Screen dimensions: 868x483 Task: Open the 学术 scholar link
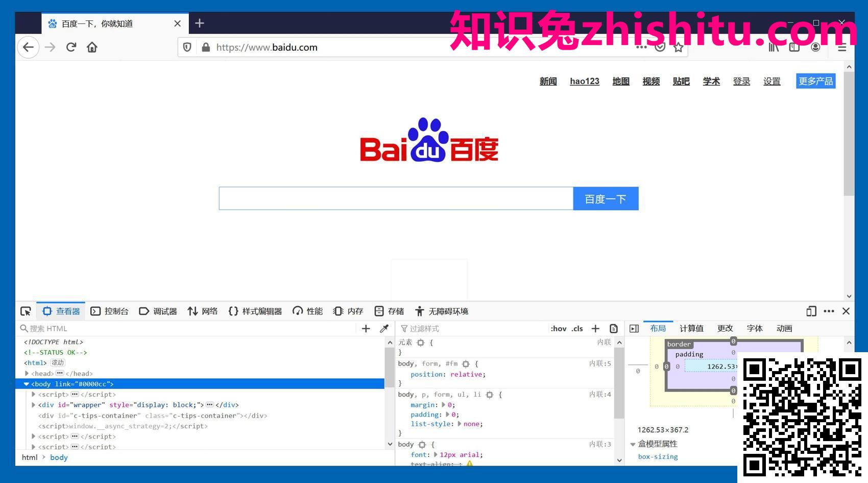[x=711, y=81]
